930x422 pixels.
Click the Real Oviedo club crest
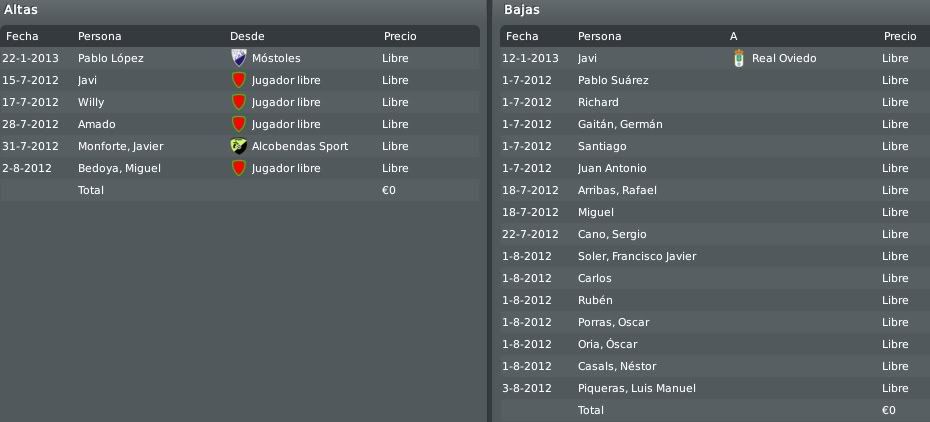coord(738,58)
